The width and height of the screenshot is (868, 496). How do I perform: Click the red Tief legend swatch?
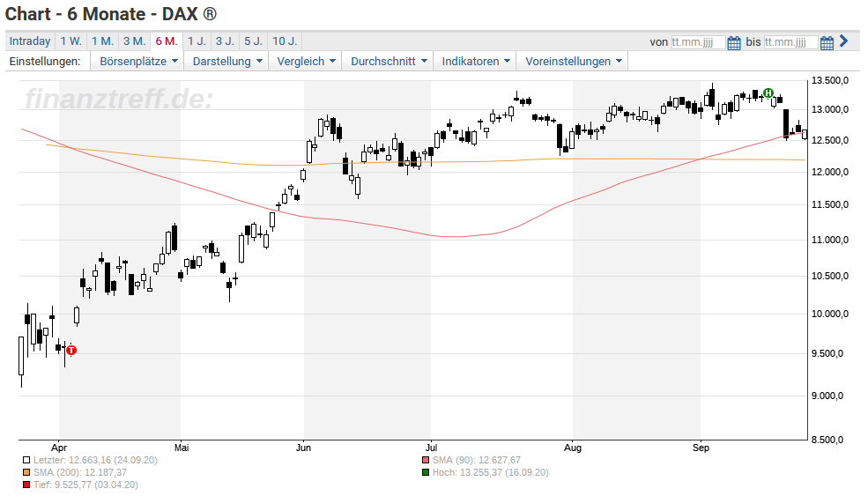[26, 485]
